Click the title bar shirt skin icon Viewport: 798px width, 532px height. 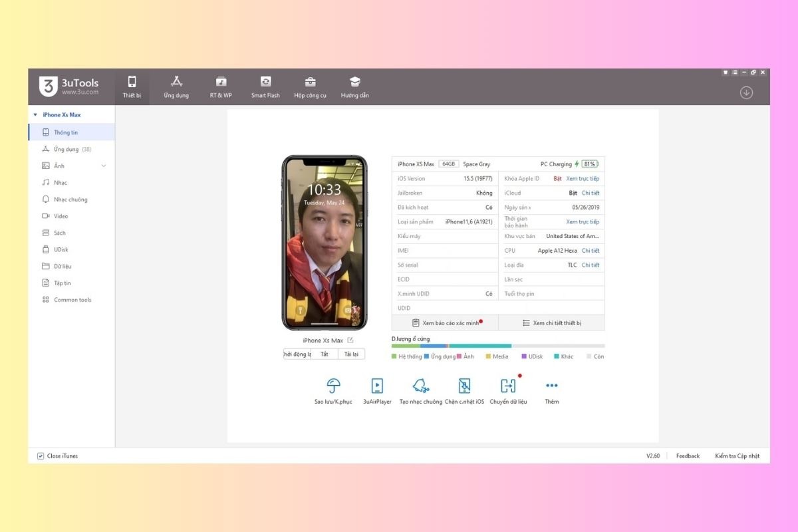725,72
